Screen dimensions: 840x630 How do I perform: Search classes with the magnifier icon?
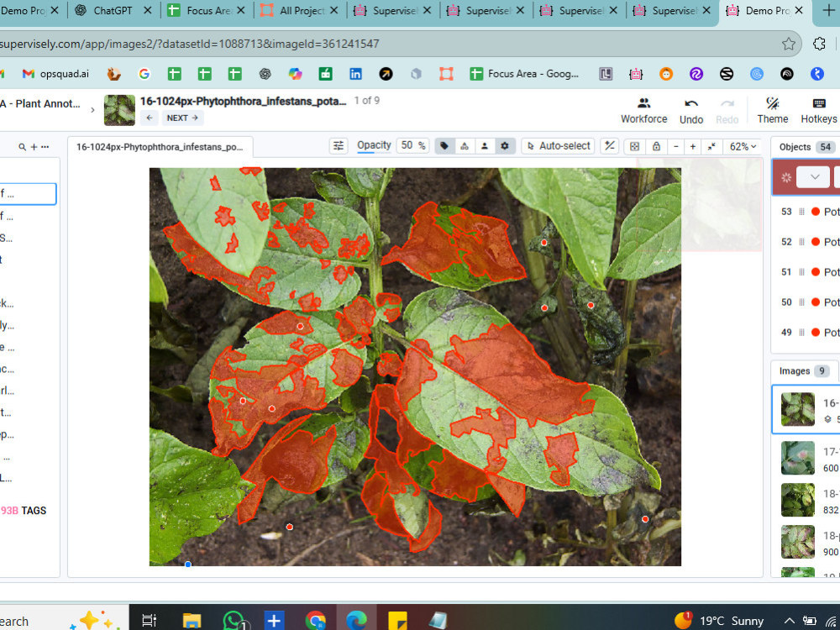coord(22,147)
